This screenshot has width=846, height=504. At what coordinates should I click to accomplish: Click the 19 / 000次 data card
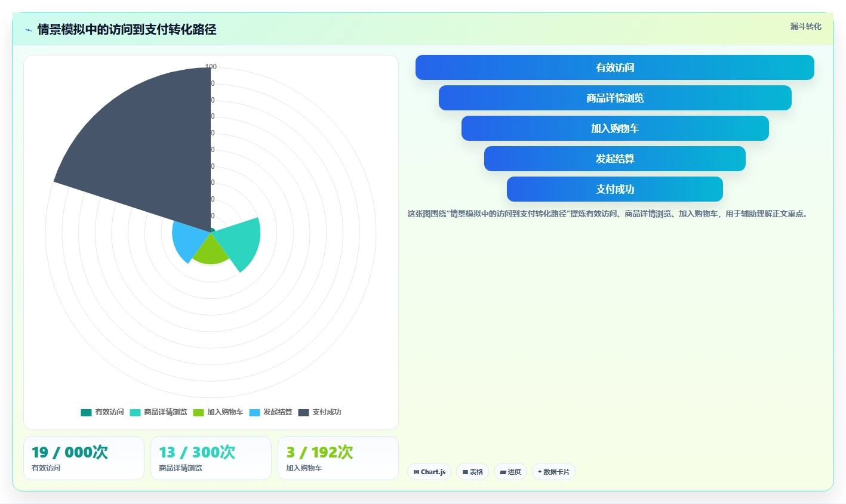tap(84, 458)
